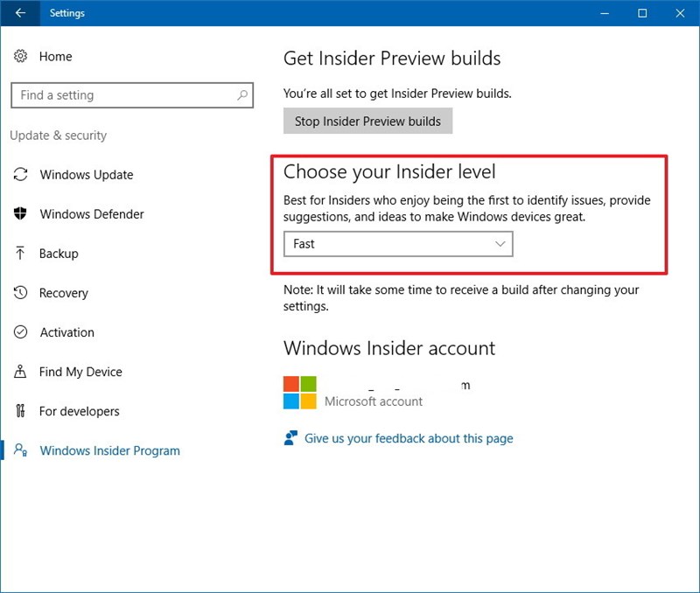Screen dimensions: 700x593
Task: Click the Home gear icon
Action: point(19,56)
